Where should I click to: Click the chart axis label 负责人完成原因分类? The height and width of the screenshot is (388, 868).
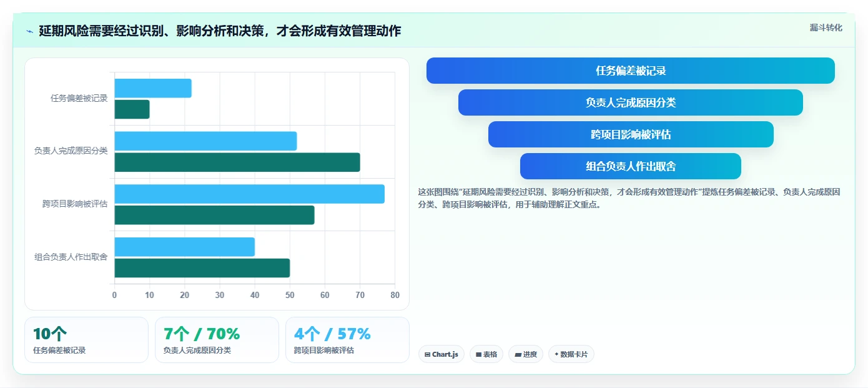click(x=71, y=151)
